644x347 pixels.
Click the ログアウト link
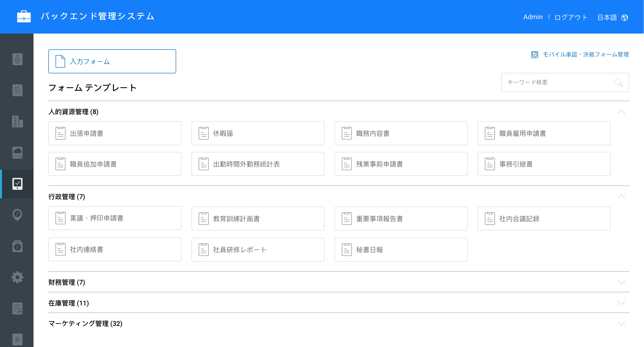click(x=571, y=18)
